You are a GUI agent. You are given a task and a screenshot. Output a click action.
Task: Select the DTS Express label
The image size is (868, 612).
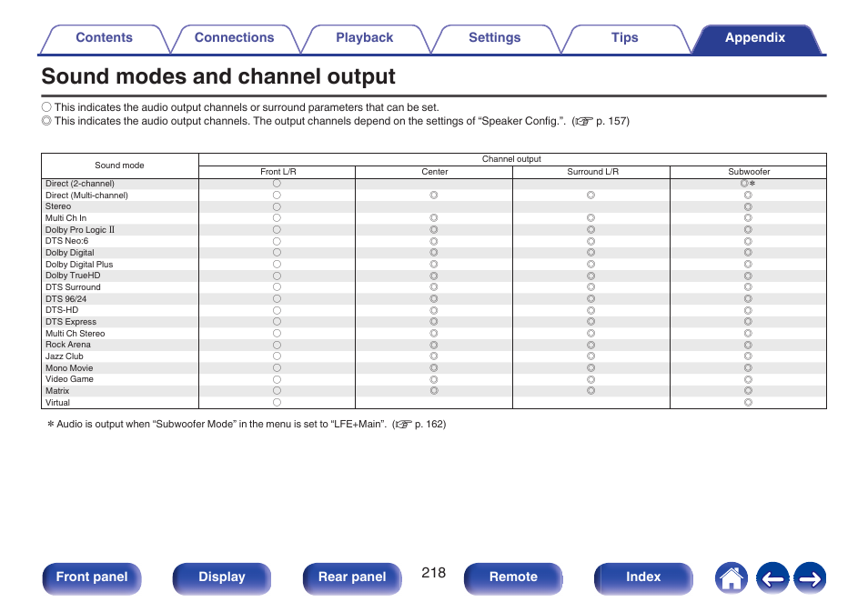click(71, 322)
